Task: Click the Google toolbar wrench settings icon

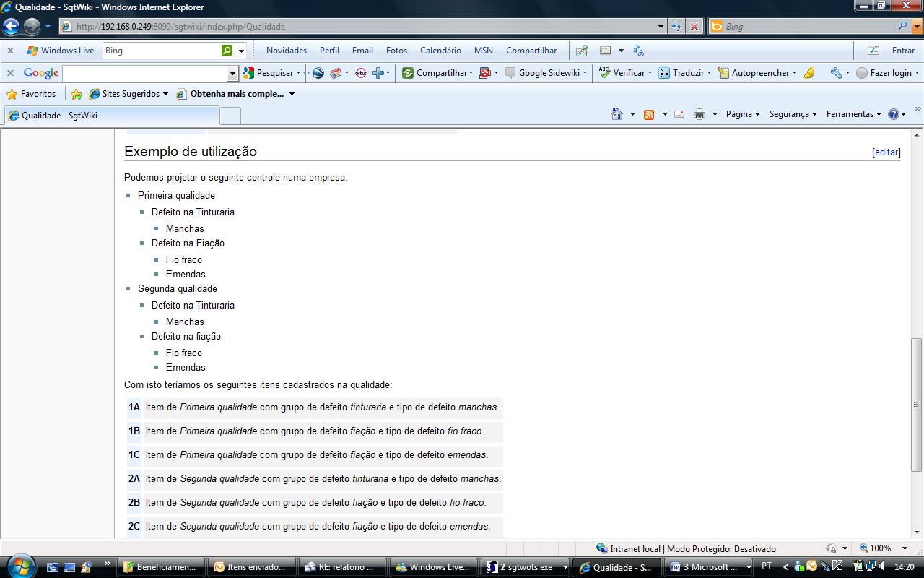Action: [836, 73]
